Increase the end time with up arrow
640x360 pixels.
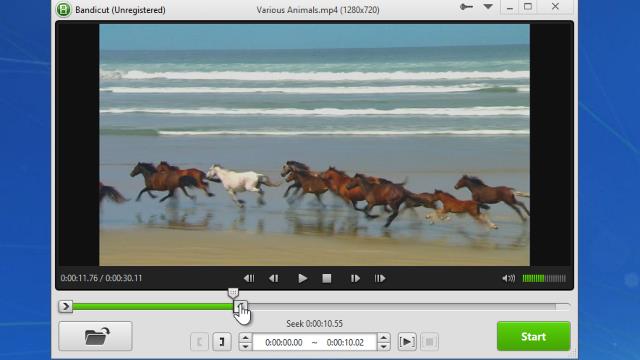pyautogui.click(x=384, y=337)
